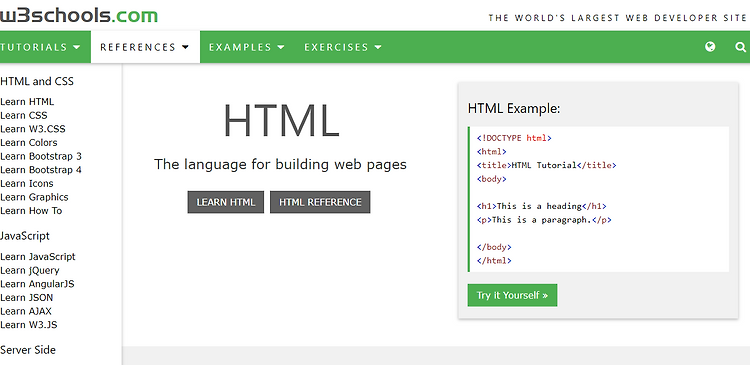Open Learn AngularJS link

pyautogui.click(x=37, y=284)
